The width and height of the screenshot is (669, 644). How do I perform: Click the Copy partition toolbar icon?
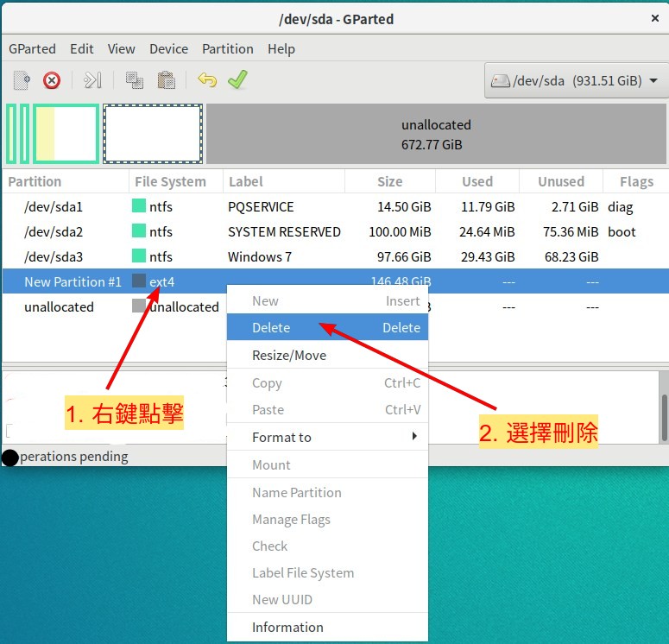(x=134, y=80)
